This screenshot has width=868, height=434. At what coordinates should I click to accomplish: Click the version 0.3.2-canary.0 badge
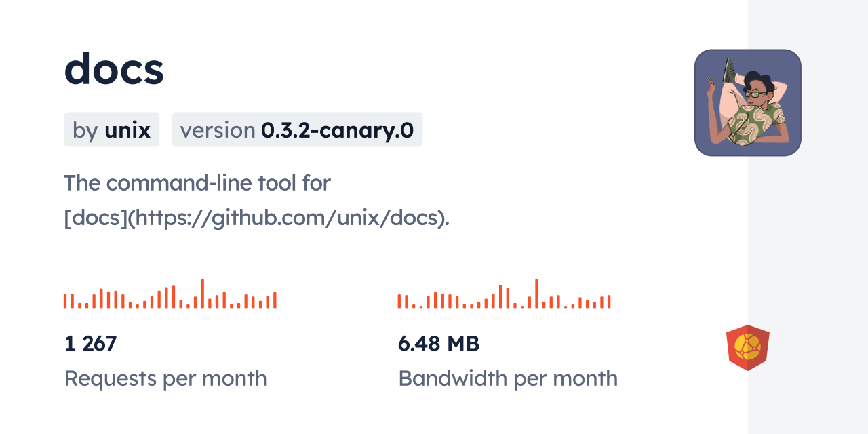click(296, 130)
